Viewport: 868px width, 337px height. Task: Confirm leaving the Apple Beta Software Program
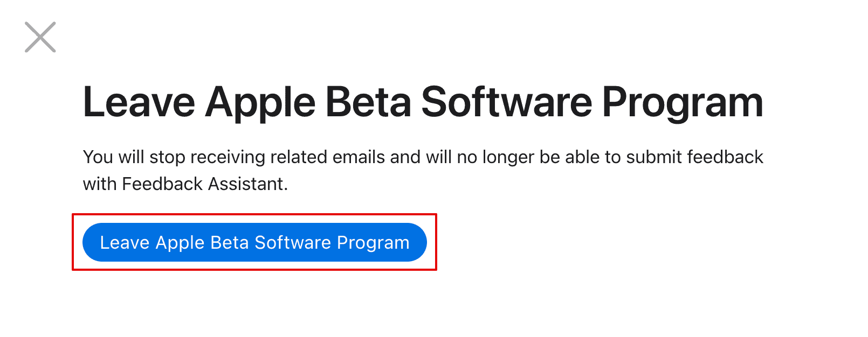(x=254, y=242)
